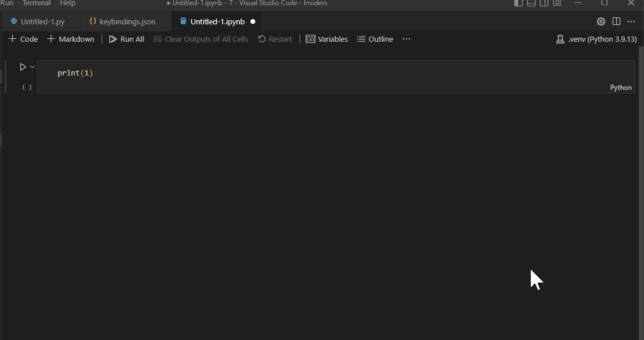
Task: Select the .venv Python 3.9.13 kernel
Action: tap(596, 39)
